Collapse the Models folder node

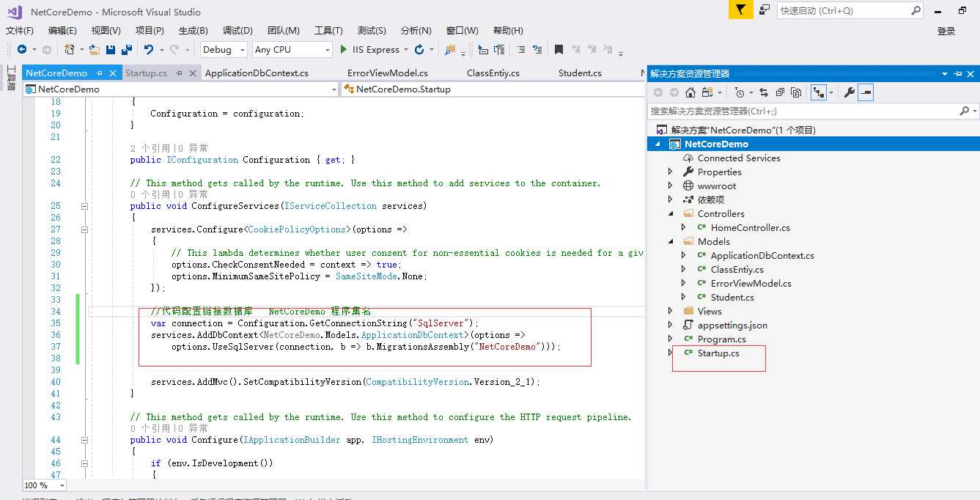click(x=671, y=242)
